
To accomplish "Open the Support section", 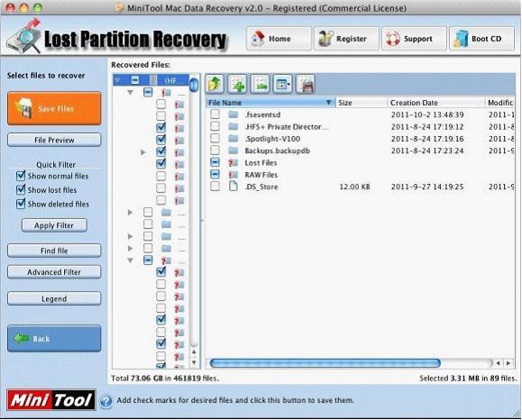I will point(414,39).
